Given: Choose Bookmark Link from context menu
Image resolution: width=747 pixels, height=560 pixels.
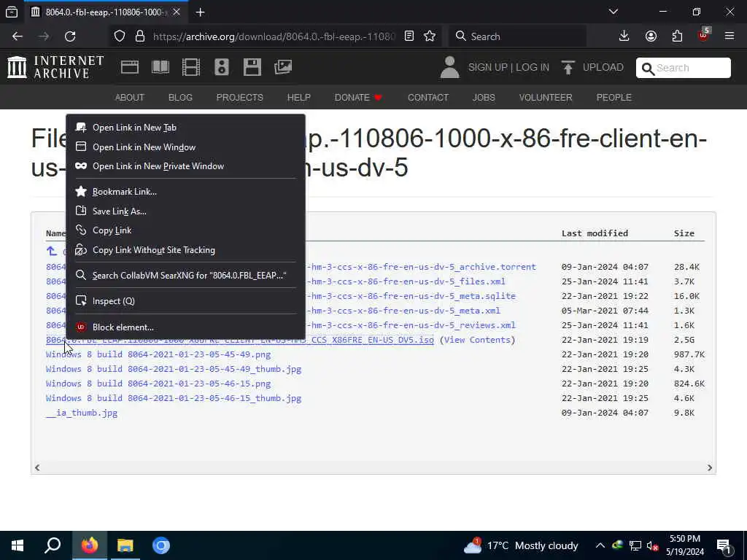Looking at the screenshot, I should pyautogui.click(x=185, y=192).
